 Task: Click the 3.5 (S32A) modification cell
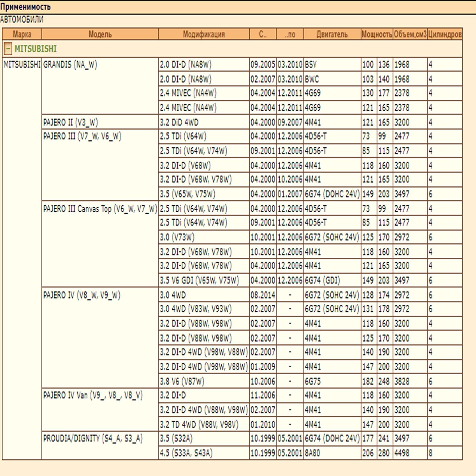pos(204,438)
